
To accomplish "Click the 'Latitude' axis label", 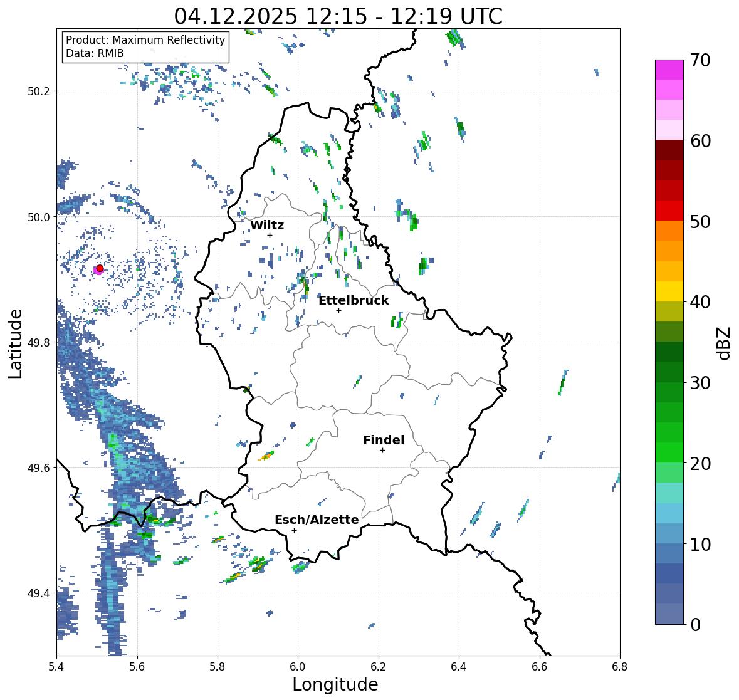I will click(15, 344).
